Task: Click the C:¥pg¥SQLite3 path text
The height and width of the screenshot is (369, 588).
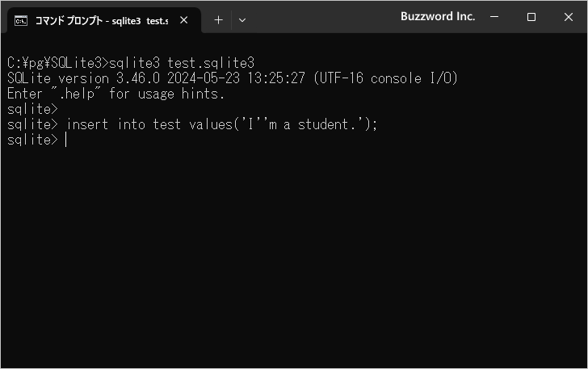Action: click(x=54, y=63)
